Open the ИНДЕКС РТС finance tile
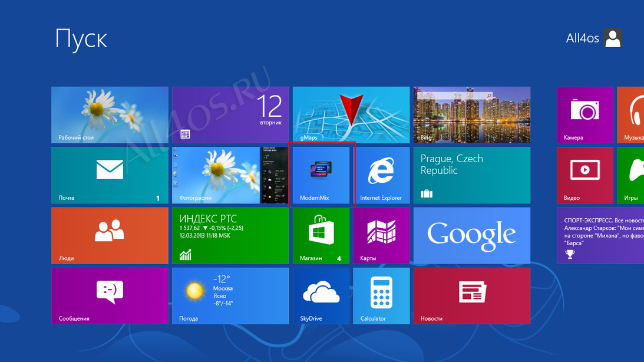The height and width of the screenshot is (362, 644). [x=230, y=235]
